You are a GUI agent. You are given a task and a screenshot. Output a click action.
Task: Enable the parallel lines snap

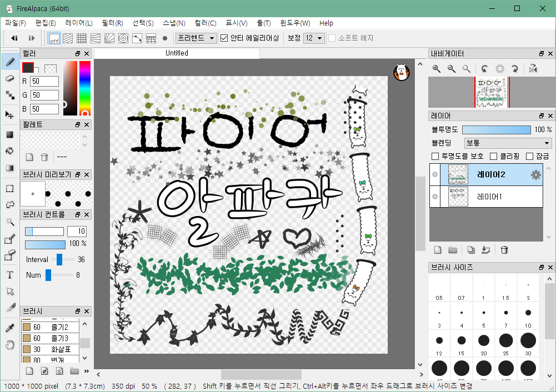68,38
